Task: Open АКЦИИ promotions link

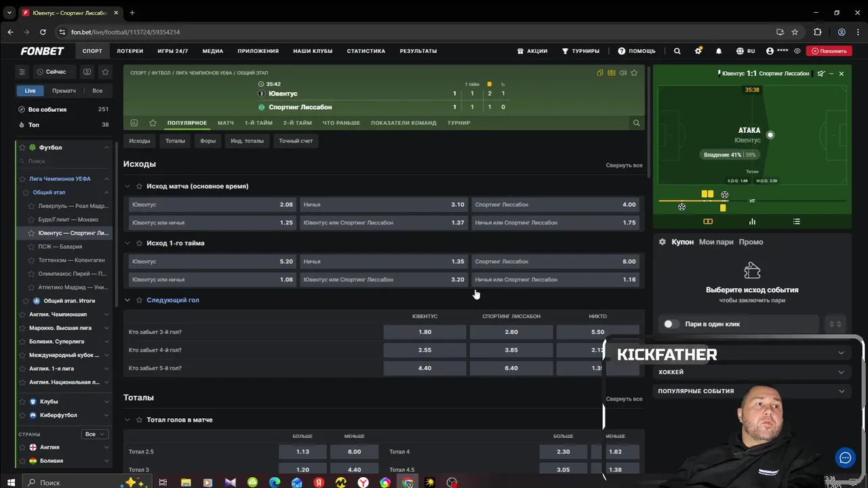Action: [532, 51]
